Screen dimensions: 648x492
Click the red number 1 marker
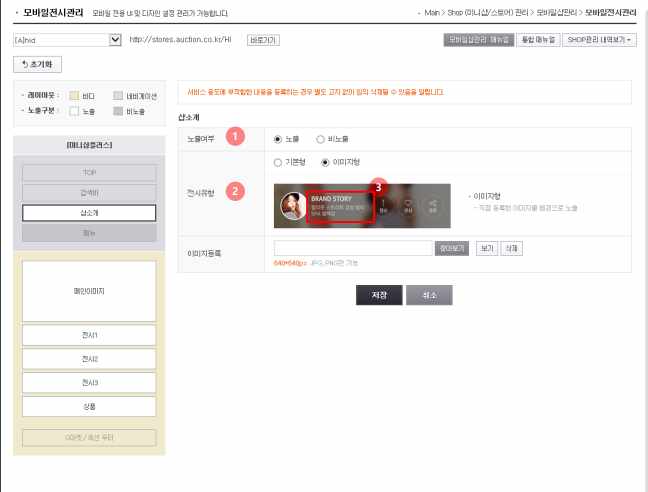(x=235, y=136)
